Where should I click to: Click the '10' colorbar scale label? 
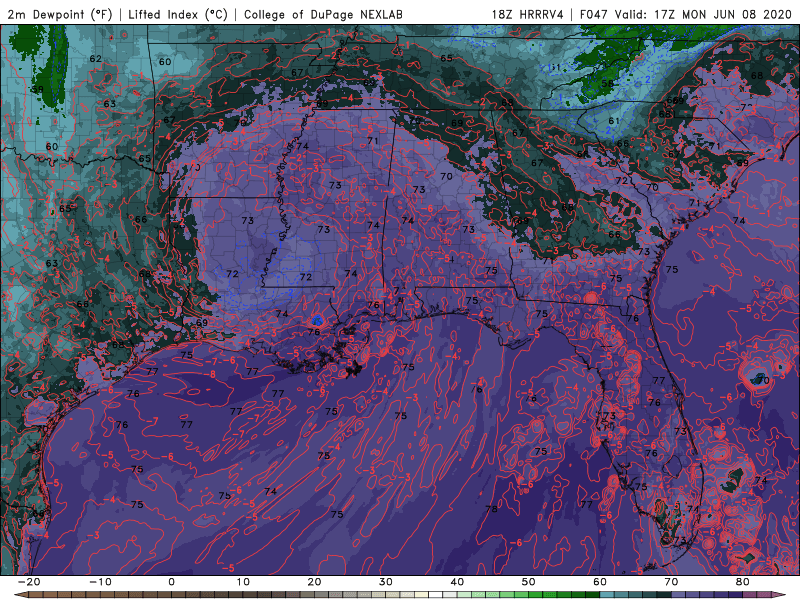[x=243, y=582]
